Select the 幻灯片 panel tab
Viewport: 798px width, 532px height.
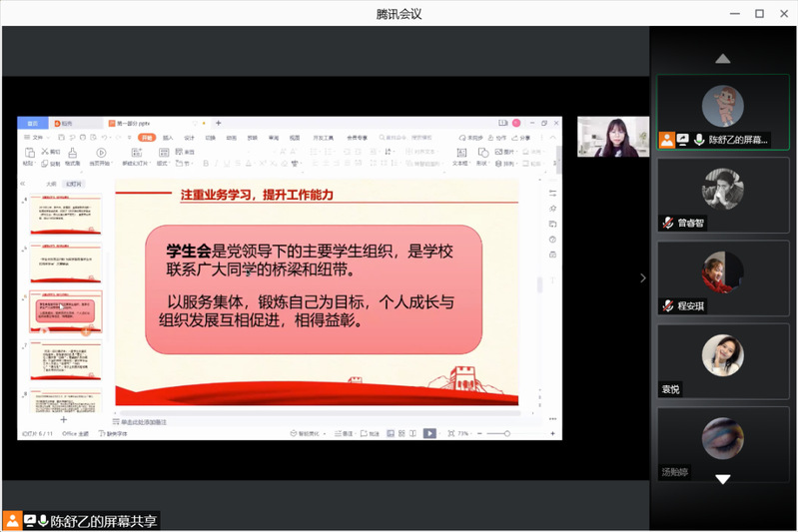(74, 184)
